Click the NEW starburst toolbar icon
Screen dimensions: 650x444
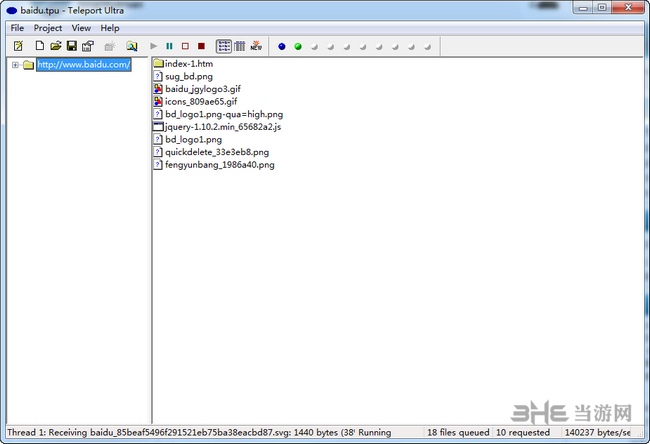tap(256, 46)
